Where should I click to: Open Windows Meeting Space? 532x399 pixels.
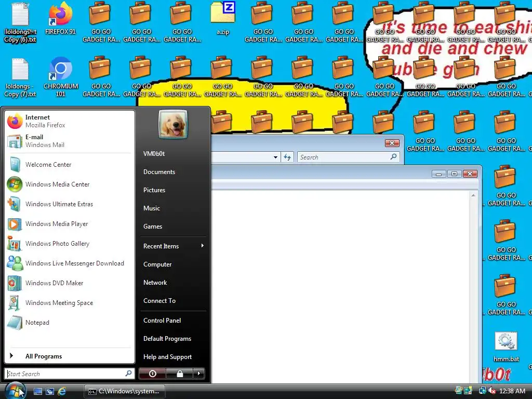(70, 303)
